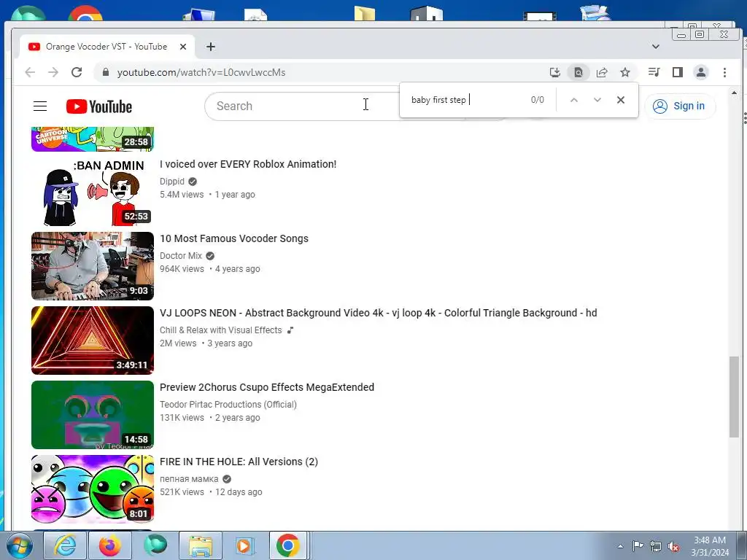Click the browser Forward arrow

click(53, 72)
